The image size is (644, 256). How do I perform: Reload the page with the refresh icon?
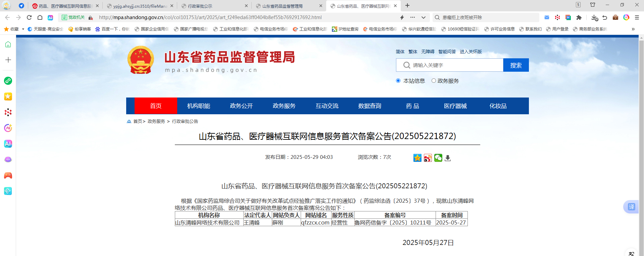(x=29, y=17)
